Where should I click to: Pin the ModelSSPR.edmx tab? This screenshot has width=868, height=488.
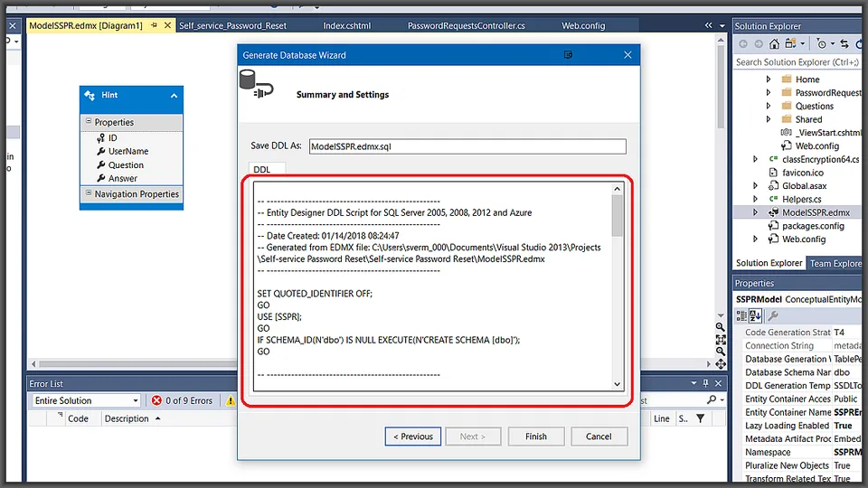point(154,25)
